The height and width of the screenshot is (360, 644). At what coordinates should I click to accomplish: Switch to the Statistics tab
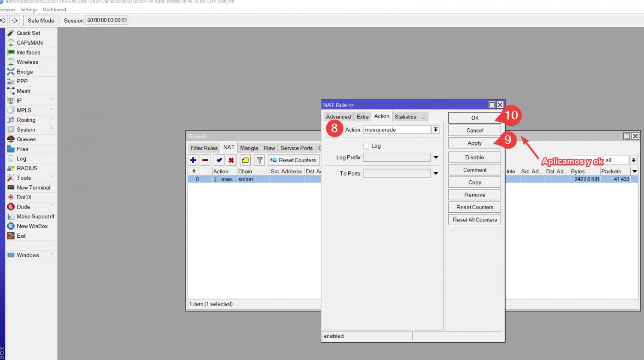[405, 117]
